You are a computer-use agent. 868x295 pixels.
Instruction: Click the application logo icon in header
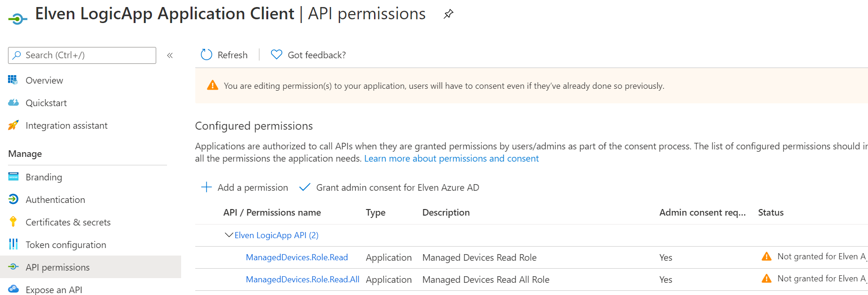18,19
